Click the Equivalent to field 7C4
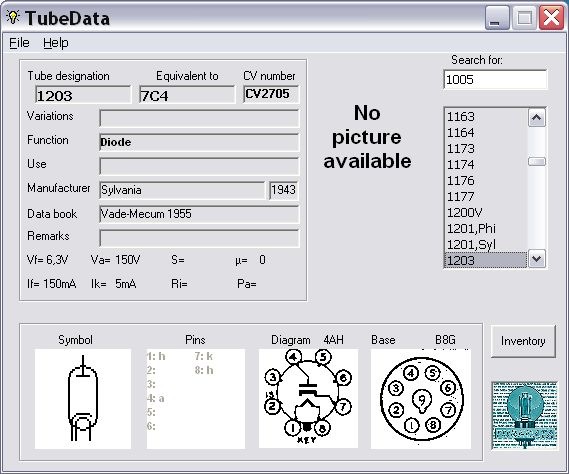The width and height of the screenshot is (569, 474). pos(187,95)
